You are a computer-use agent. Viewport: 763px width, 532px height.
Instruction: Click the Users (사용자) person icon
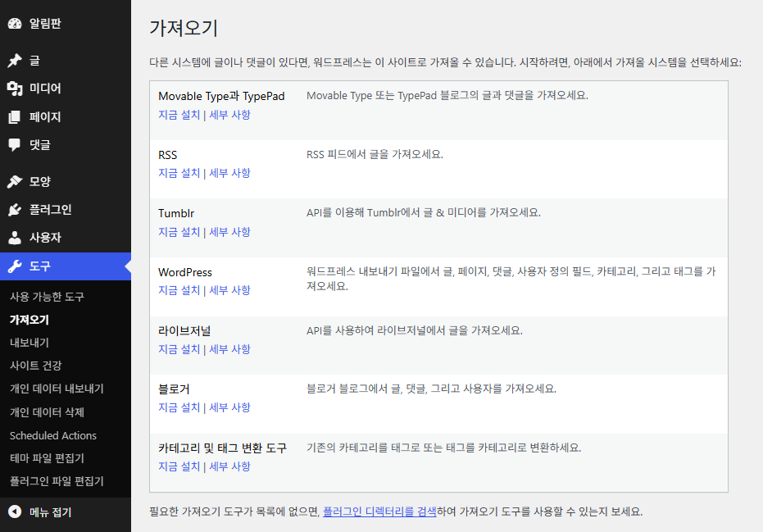click(15, 238)
